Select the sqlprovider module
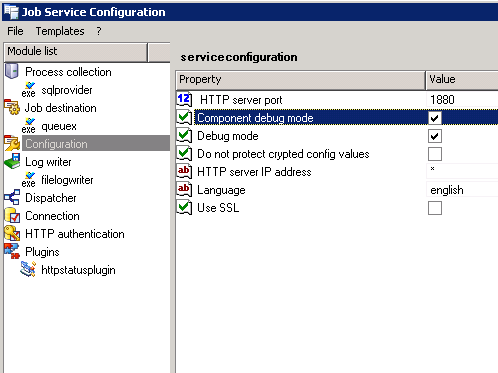Viewport: 498px width, 373px height. tap(67, 90)
